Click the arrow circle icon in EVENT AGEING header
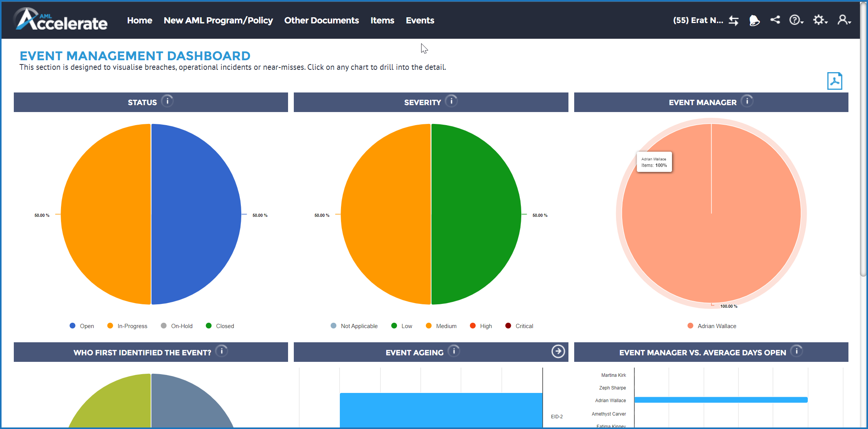868x429 pixels. (558, 351)
